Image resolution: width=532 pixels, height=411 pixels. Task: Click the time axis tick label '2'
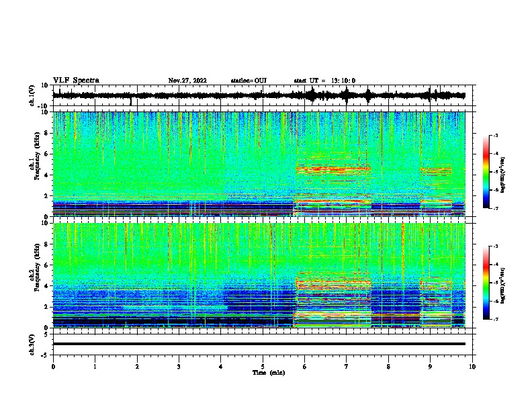coord(137,367)
